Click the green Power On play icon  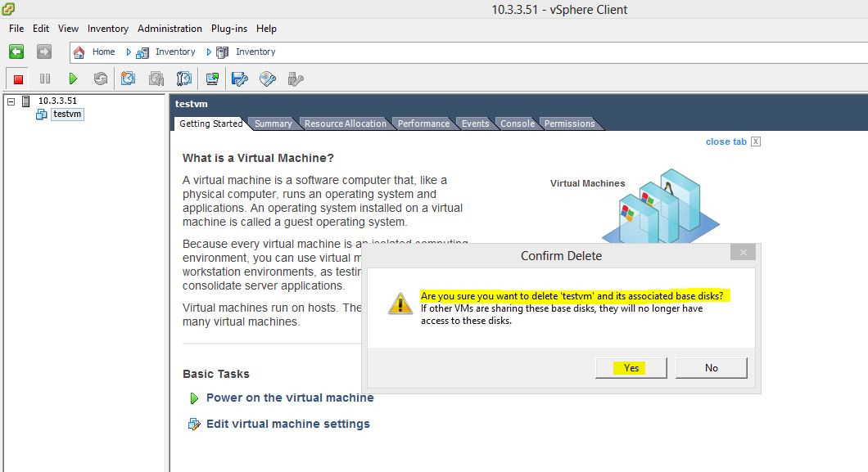click(73, 79)
